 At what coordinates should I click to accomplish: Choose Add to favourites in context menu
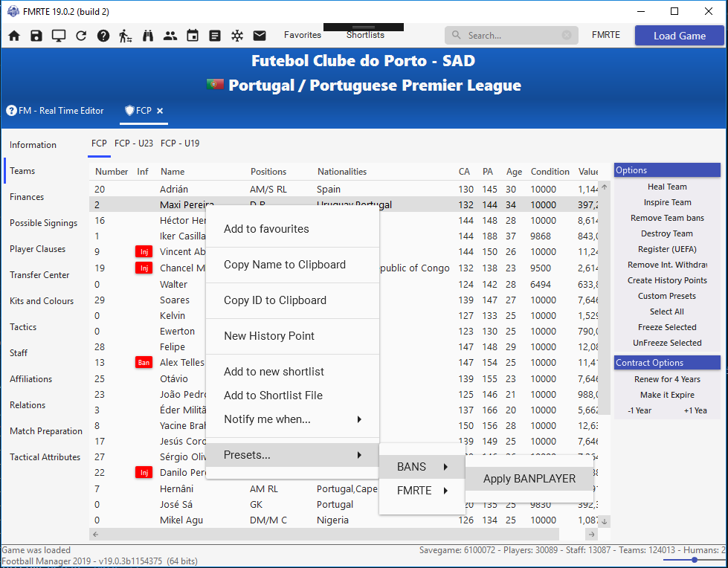pos(292,229)
